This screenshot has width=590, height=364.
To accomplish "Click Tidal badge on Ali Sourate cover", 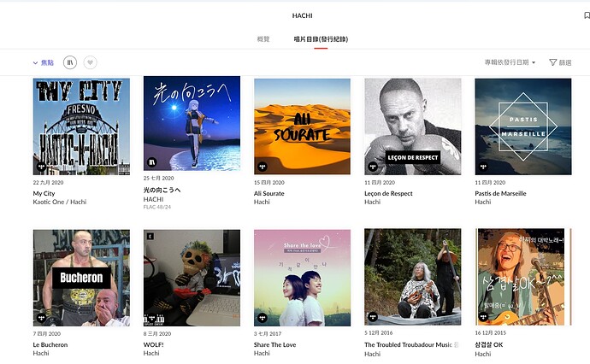I will (263, 167).
